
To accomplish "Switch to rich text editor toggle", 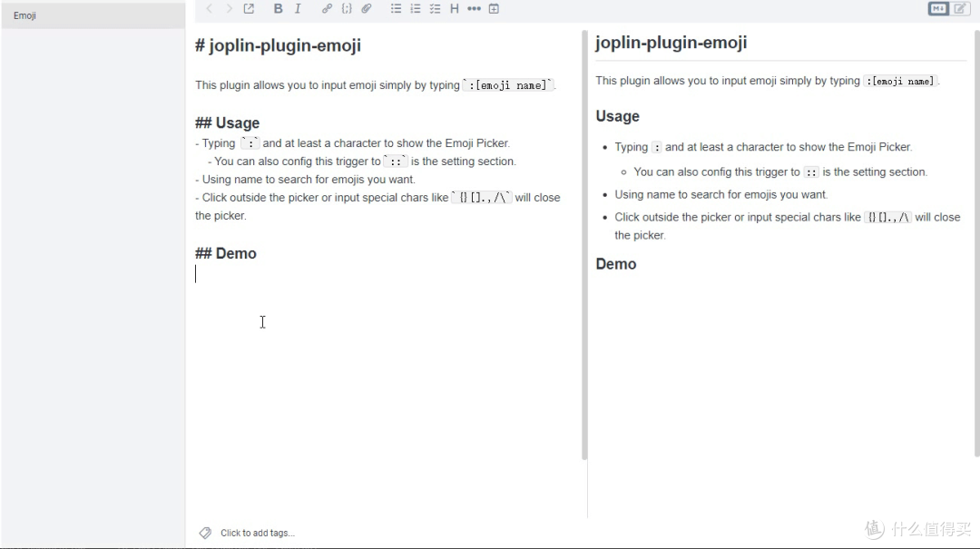I will (960, 8).
